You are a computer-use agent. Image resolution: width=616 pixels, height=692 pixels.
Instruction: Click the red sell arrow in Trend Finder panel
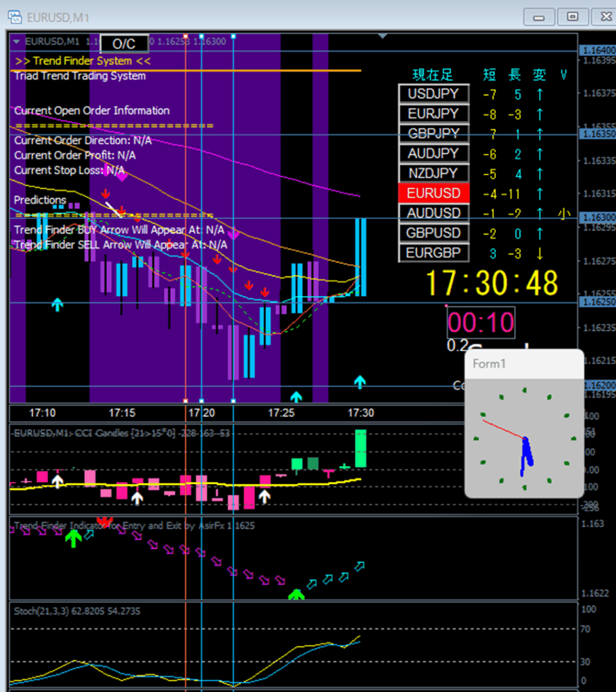[x=103, y=521]
